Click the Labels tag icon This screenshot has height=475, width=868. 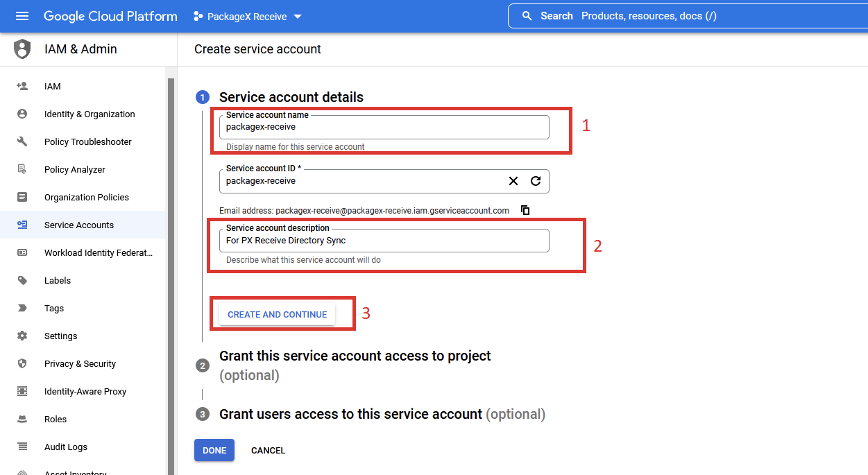(x=22, y=281)
